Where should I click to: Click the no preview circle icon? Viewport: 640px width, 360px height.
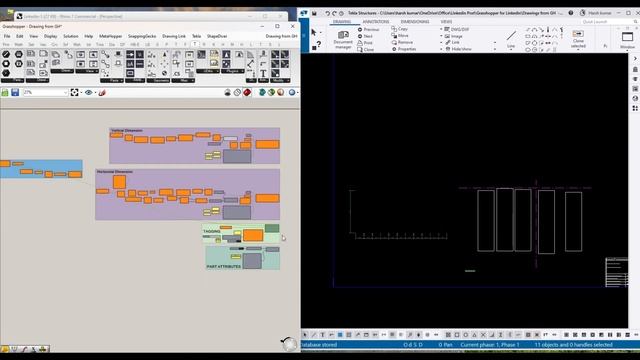(x=238, y=93)
